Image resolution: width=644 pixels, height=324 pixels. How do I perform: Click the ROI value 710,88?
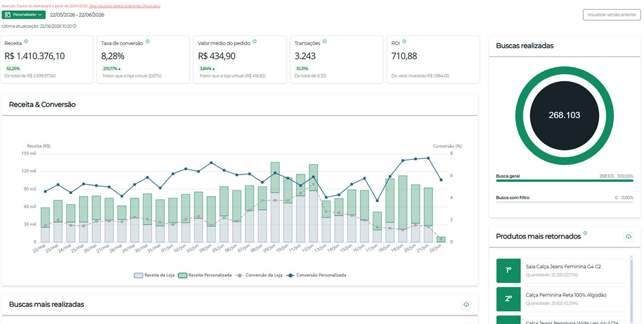[404, 56]
